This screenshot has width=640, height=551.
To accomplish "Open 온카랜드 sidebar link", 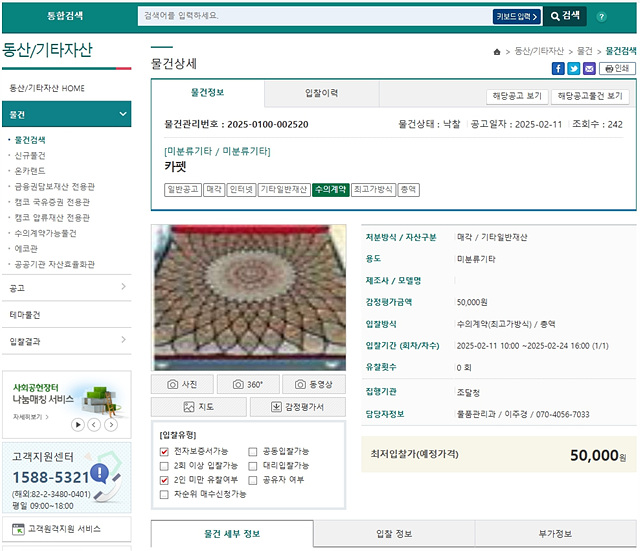I will 30,171.
